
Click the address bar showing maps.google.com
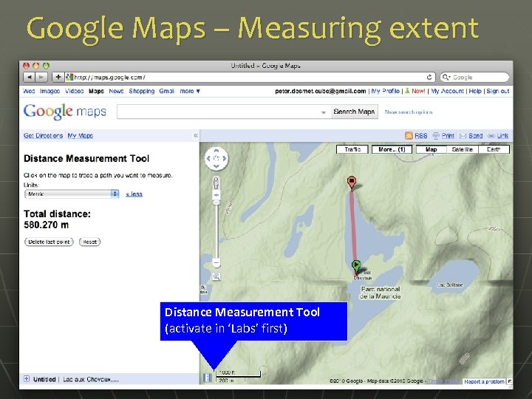click(250, 78)
